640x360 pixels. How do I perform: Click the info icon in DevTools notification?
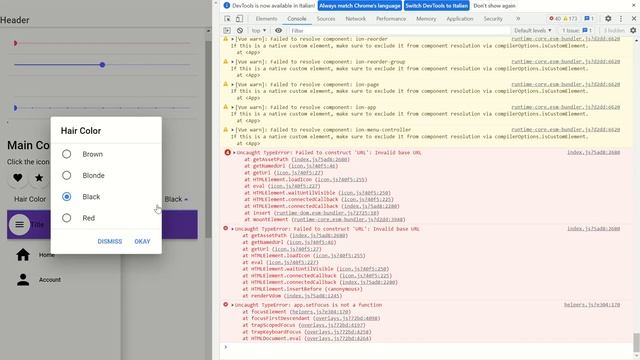(x=227, y=5)
